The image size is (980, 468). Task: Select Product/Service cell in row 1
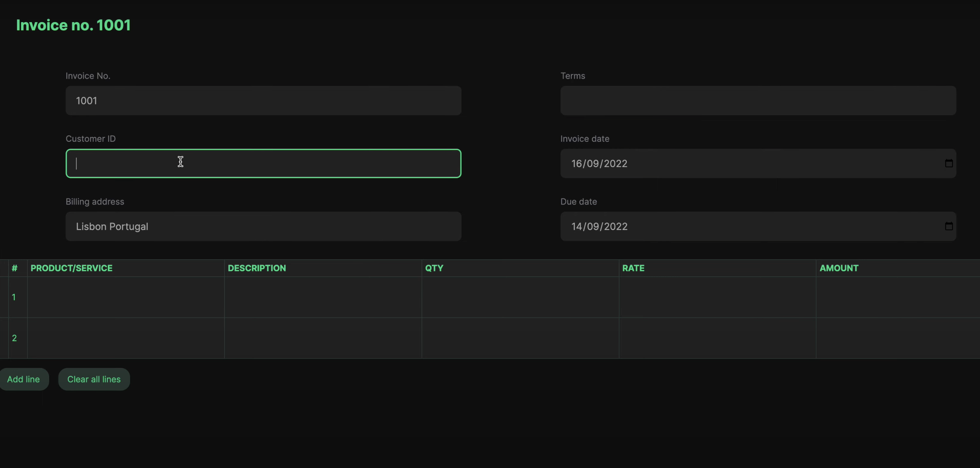tap(125, 297)
